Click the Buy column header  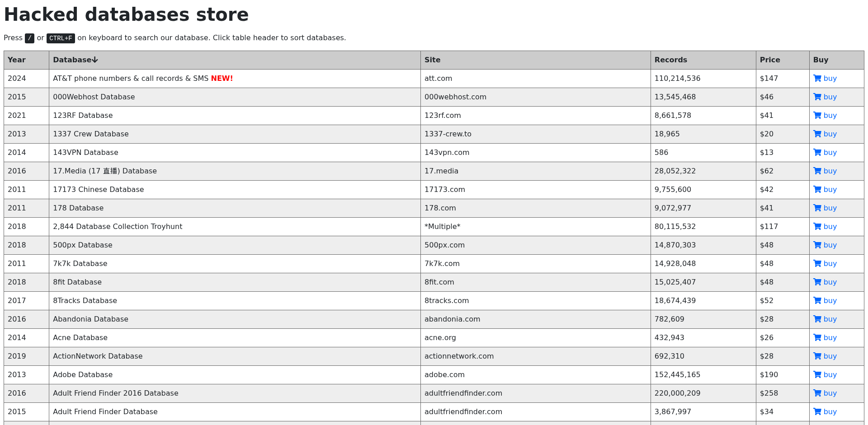[x=836, y=60]
